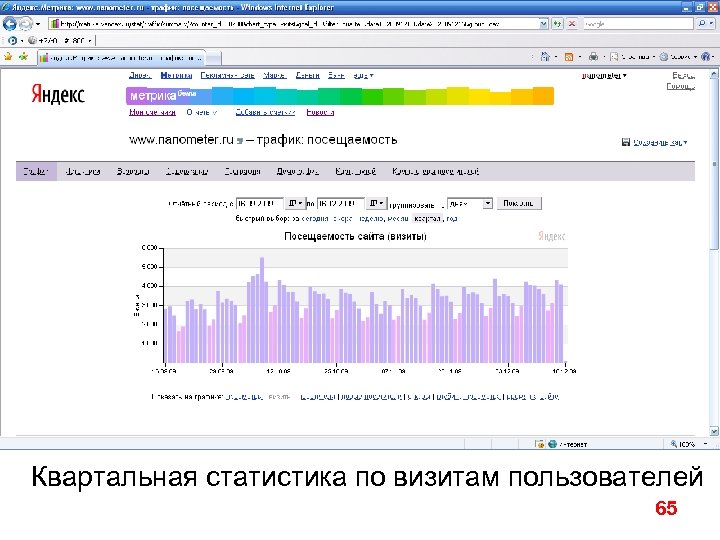Open the Сохранить как dropdown link
720x540 pixels.
pyautogui.click(x=660, y=142)
